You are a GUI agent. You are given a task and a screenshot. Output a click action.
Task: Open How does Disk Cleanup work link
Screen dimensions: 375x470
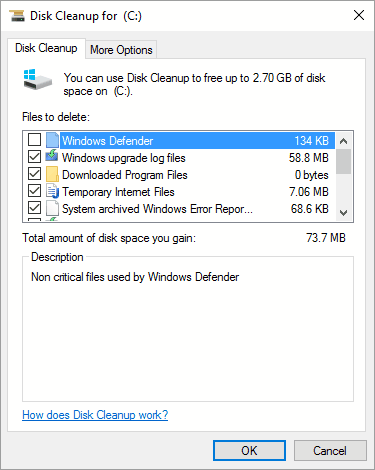coord(95,415)
